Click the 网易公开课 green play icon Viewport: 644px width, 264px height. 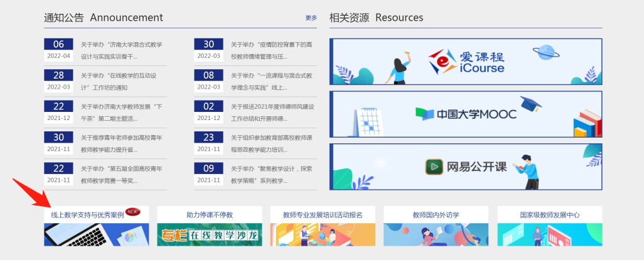pyautogui.click(x=433, y=167)
